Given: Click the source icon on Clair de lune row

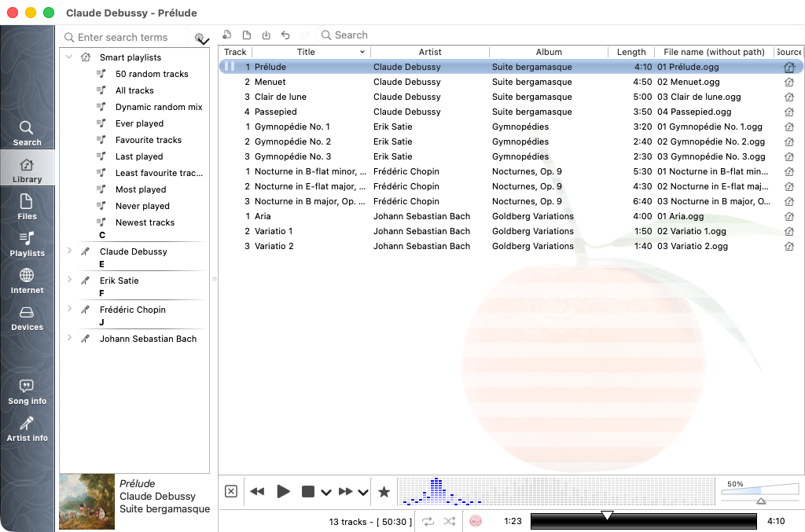Looking at the screenshot, I should coord(789,97).
